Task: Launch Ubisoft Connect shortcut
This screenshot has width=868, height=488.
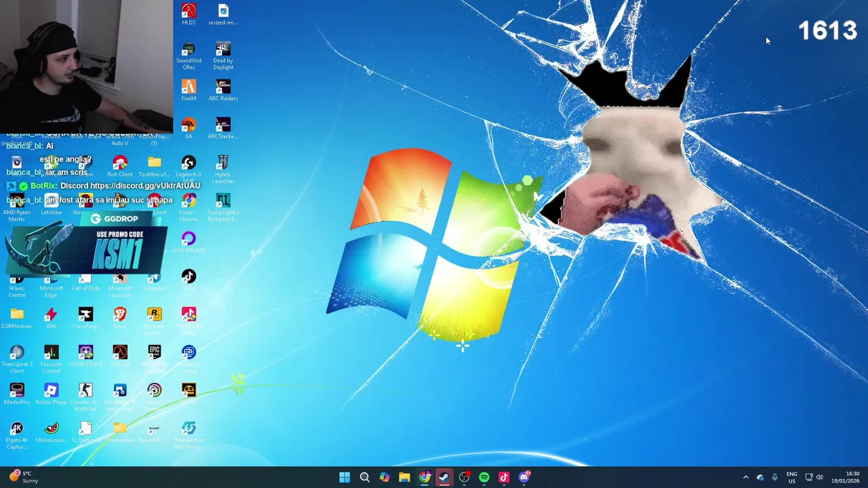Action: click(x=154, y=397)
